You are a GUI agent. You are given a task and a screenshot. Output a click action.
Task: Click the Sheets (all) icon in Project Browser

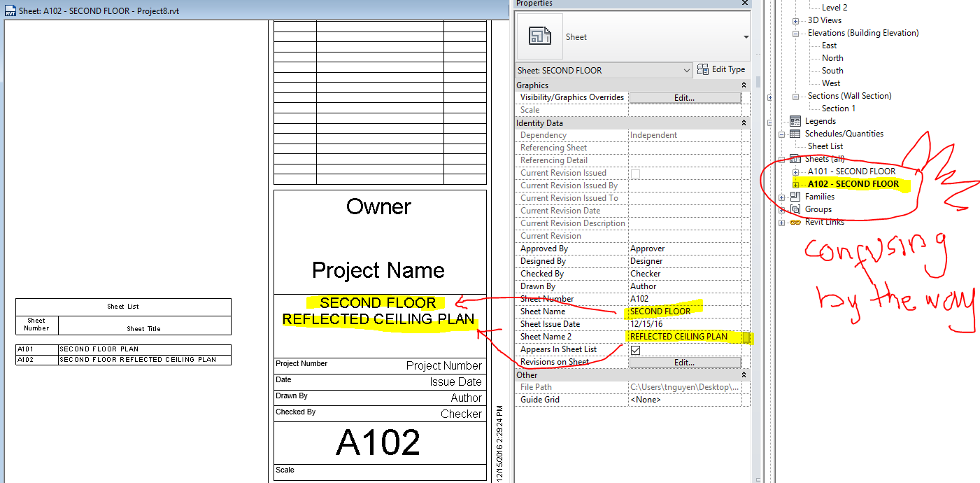click(x=795, y=158)
